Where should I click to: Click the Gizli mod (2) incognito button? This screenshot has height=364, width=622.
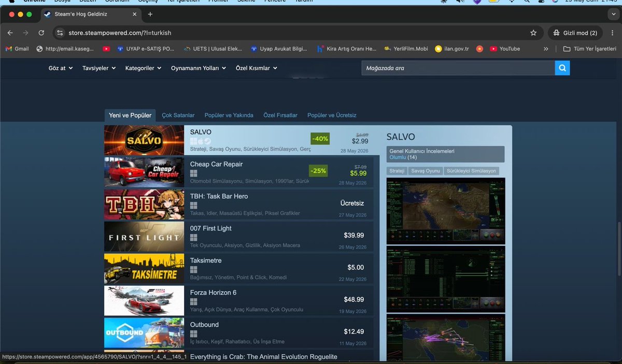coord(575,33)
